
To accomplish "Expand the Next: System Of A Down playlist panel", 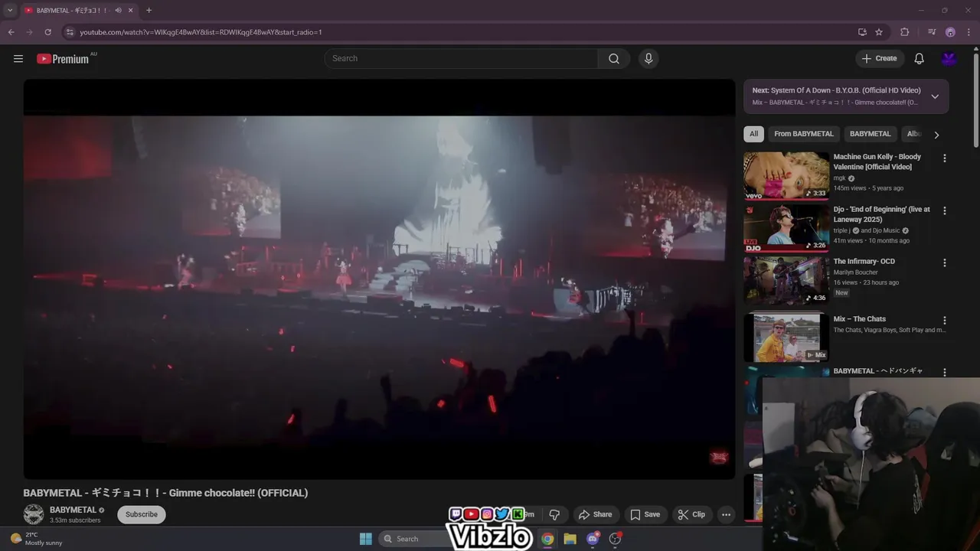I will click(935, 96).
